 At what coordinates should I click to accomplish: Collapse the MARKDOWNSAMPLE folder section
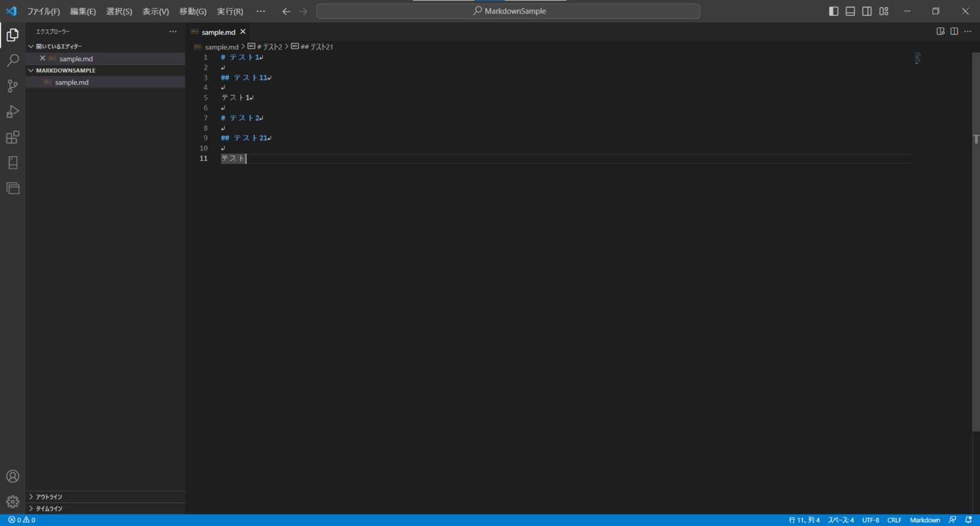pos(105,70)
